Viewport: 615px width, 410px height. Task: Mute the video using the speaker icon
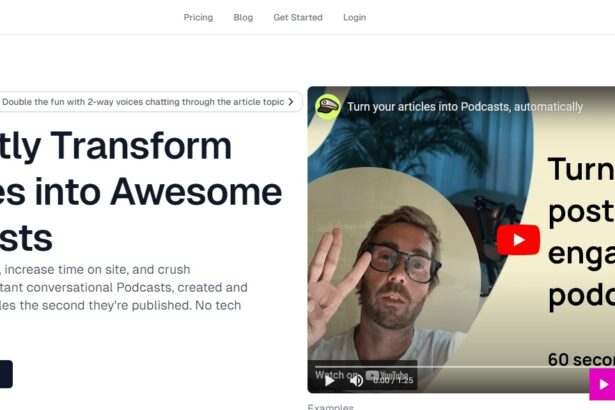[x=356, y=381]
